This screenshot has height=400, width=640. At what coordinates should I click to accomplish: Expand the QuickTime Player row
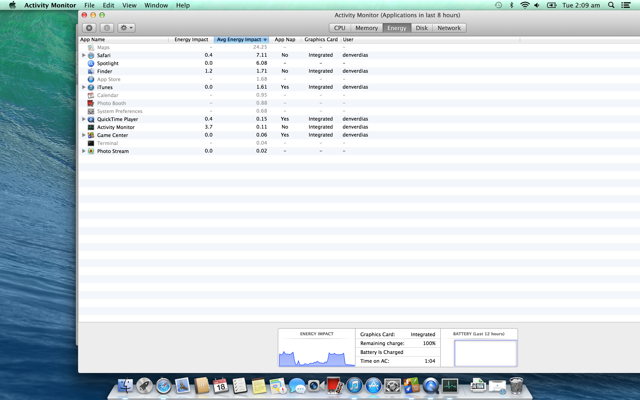pos(84,119)
